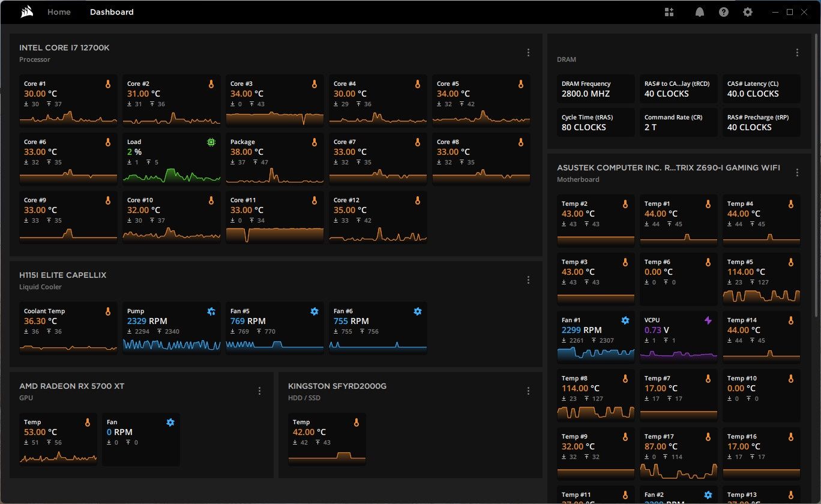Click the "87.00 °C" Temp #17 reading
The image size is (821, 504).
(x=661, y=446)
